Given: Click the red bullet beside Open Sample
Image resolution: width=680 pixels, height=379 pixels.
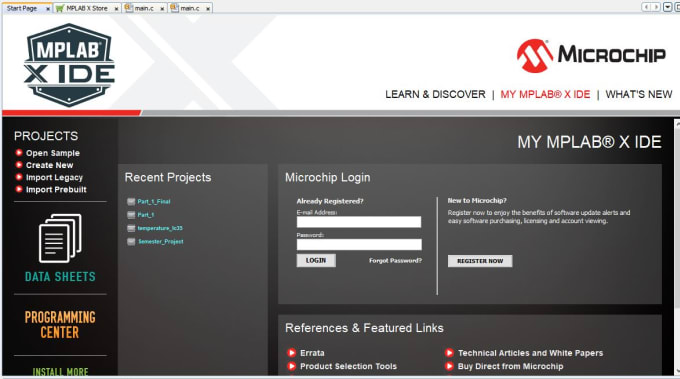Looking at the screenshot, I should (19, 153).
